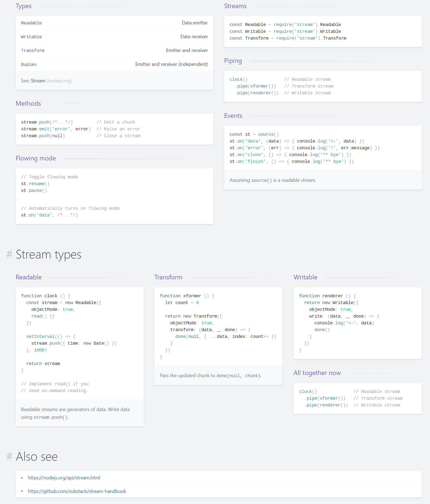Click the Streams section heading

point(235,6)
